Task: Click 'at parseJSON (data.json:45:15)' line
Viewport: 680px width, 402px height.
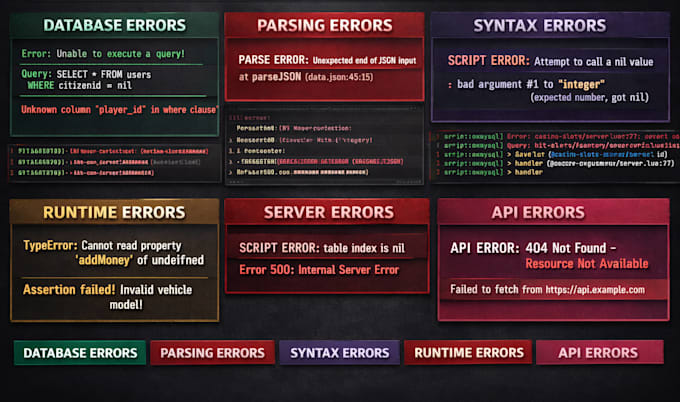Action: pos(306,77)
